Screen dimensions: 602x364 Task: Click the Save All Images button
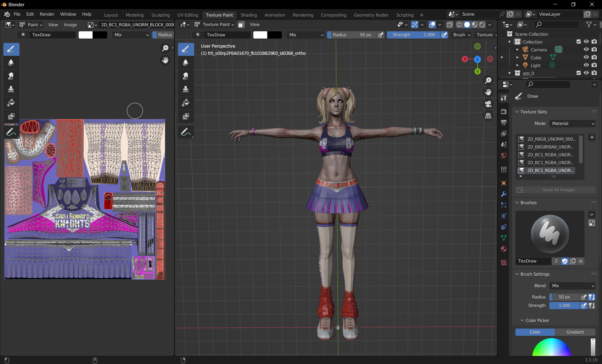coord(555,190)
